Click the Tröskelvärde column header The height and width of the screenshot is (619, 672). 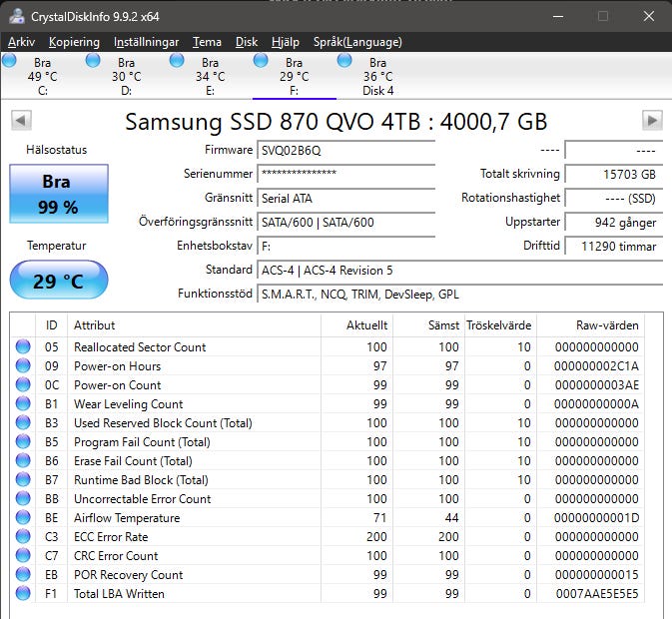click(x=500, y=325)
